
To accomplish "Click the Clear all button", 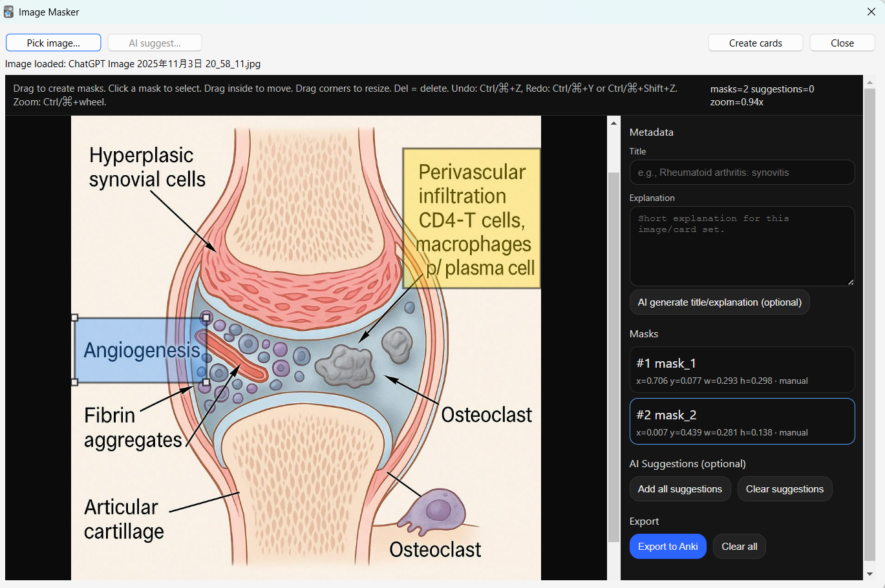I will click(x=739, y=547).
